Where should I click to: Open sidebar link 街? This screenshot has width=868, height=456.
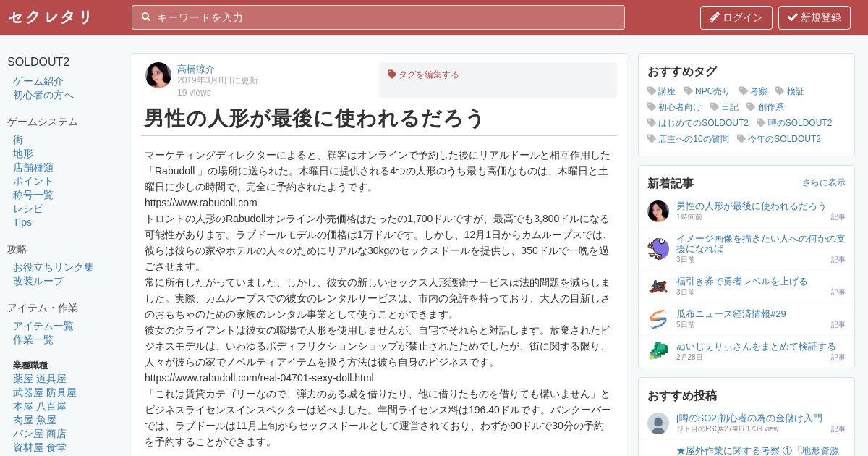click(18, 140)
